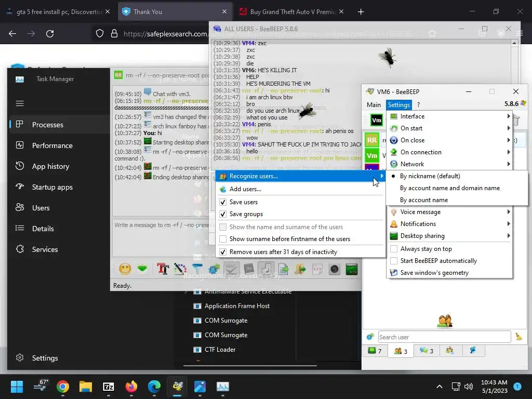Image resolution: width=532 pixels, height=399 pixels.
Task: Expand the Notifications submenu
Action: click(449, 223)
